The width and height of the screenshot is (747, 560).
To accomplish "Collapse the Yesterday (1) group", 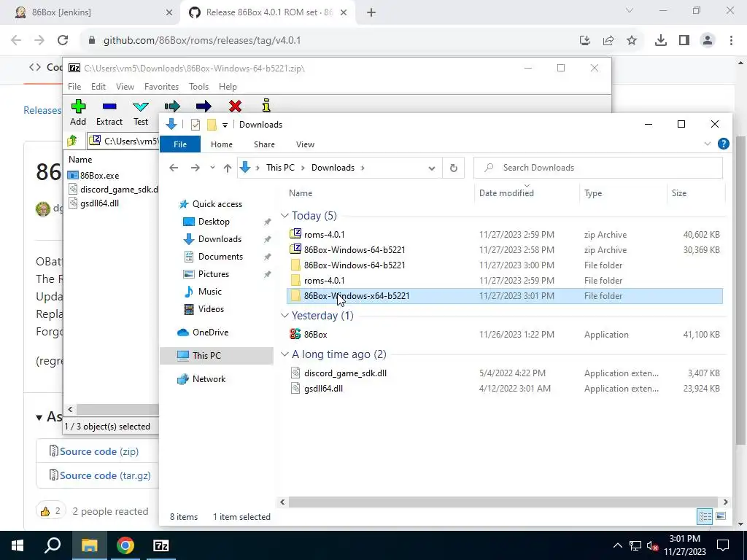I will pyautogui.click(x=285, y=315).
